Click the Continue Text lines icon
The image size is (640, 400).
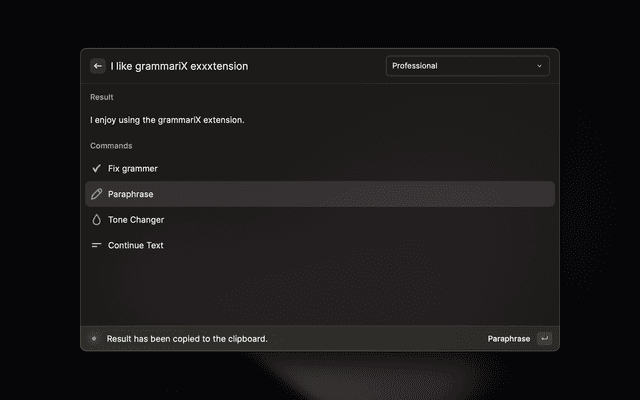point(96,245)
